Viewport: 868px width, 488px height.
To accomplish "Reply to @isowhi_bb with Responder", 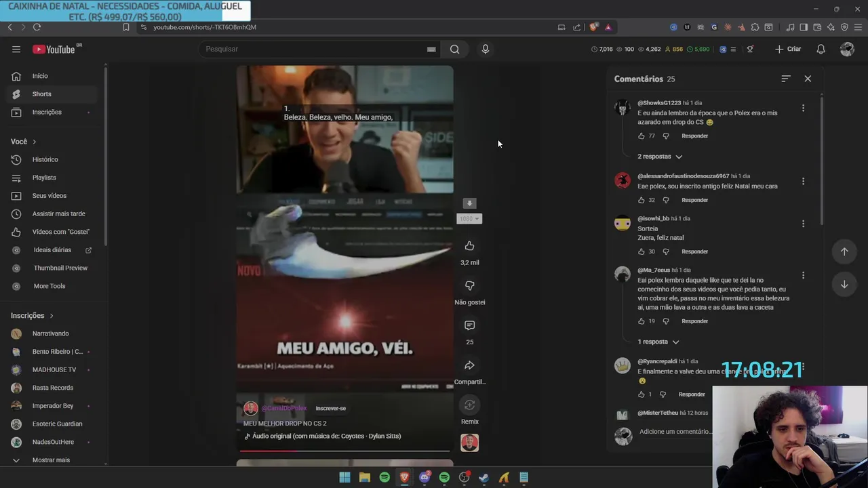I will point(694,251).
